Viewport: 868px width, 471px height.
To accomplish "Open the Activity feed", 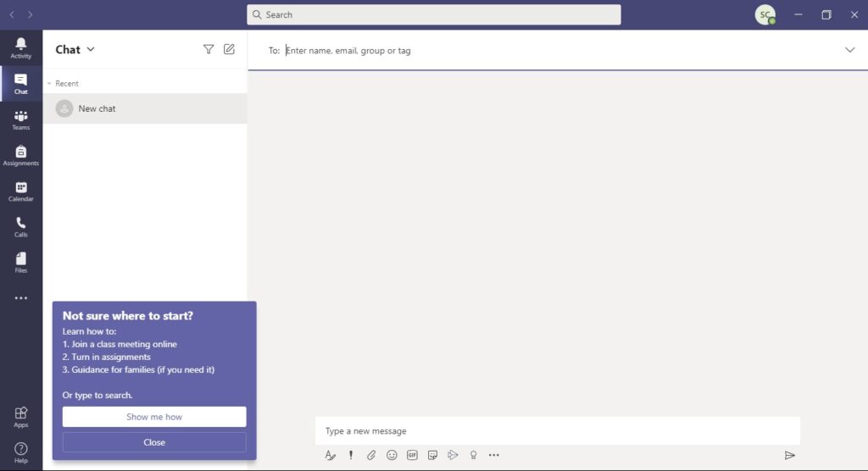I will pyautogui.click(x=21, y=48).
